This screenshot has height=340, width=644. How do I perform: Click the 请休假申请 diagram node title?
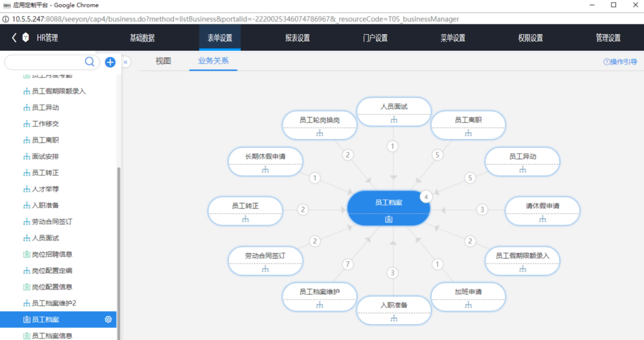542,206
